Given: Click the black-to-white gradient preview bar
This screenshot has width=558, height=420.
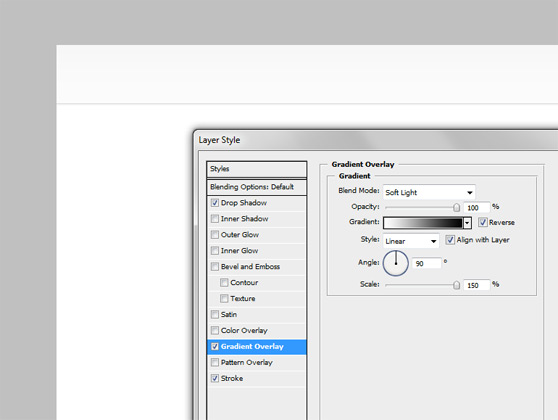Looking at the screenshot, I should click(423, 223).
